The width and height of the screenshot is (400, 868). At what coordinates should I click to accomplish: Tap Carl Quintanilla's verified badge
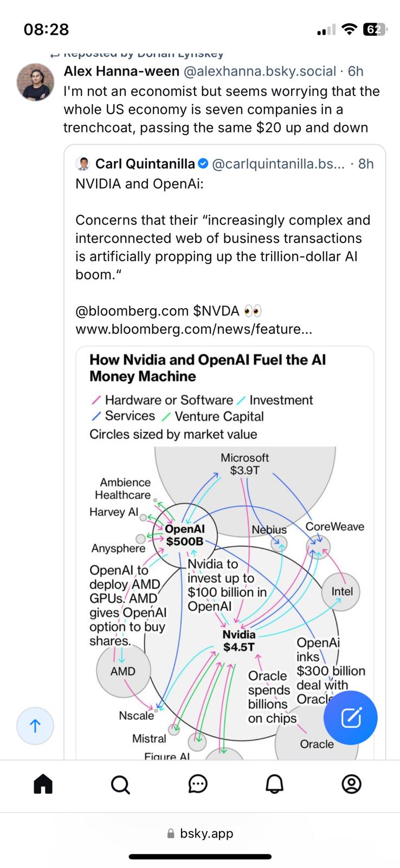click(203, 164)
